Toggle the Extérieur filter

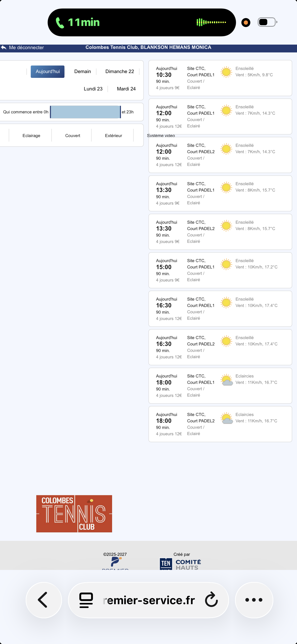tap(113, 136)
